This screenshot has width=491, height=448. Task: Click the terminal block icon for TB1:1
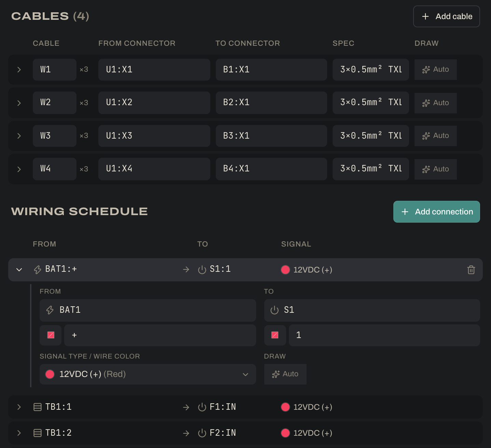click(x=38, y=407)
